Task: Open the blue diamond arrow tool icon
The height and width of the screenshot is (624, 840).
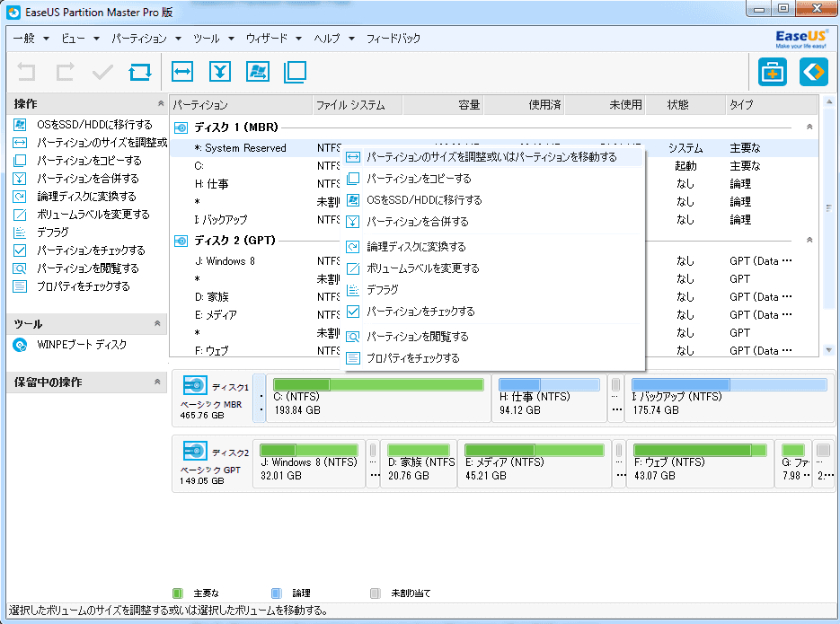Action: tap(814, 72)
